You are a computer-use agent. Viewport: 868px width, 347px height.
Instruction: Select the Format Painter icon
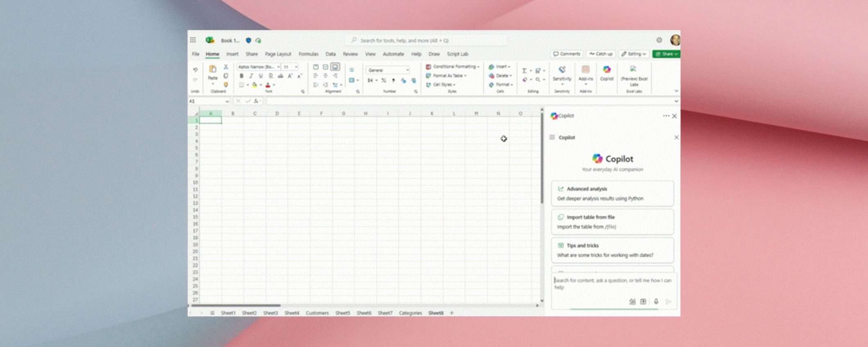pyautogui.click(x=226, y=85)
